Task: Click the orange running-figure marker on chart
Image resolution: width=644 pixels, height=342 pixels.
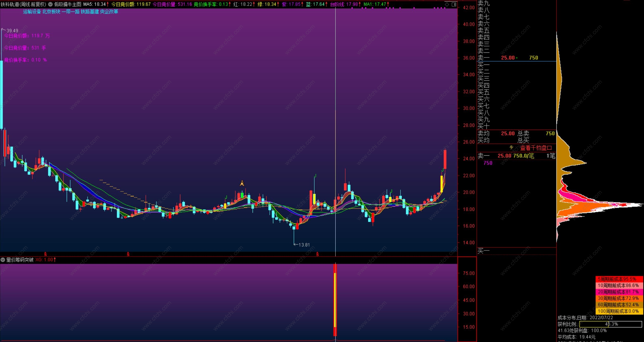Action: [242, 183]
